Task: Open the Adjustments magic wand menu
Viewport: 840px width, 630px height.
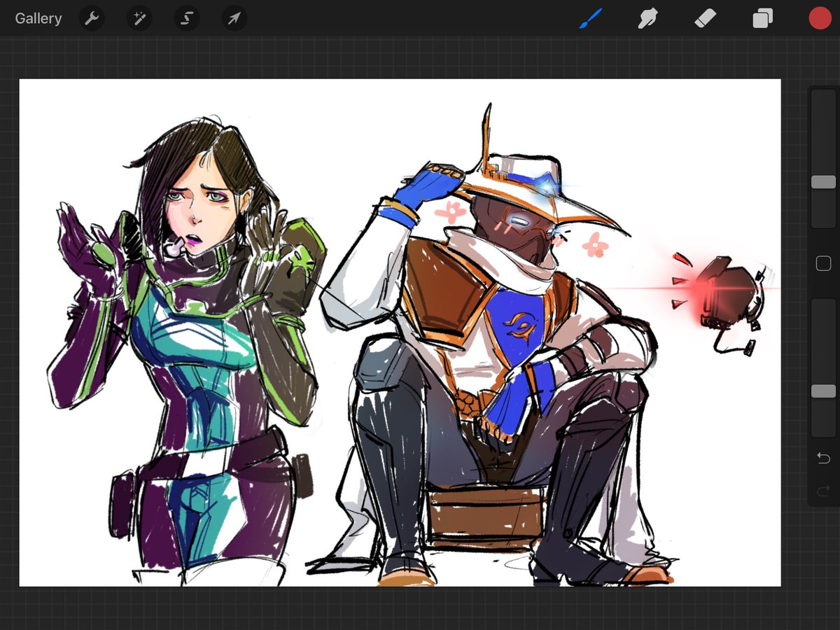Action: [x=139, y=19]
